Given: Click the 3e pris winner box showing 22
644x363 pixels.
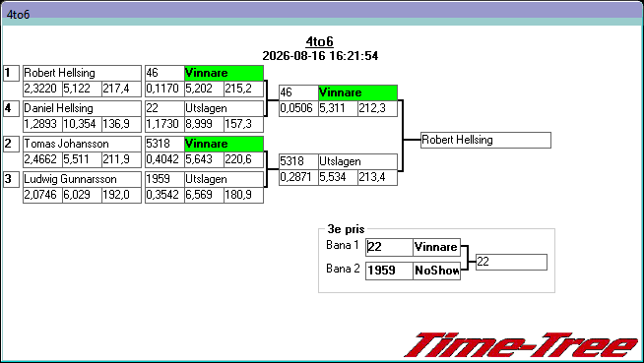Looking at the screenshot, I should click(x=511, y=262).
